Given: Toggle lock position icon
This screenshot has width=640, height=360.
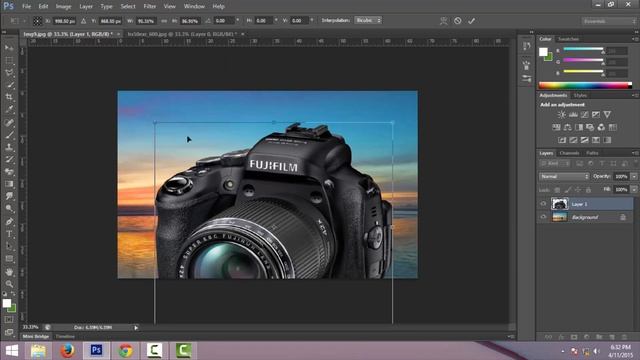Looking at the screenshot, I should pyautogui.click(x=578, y=190).
